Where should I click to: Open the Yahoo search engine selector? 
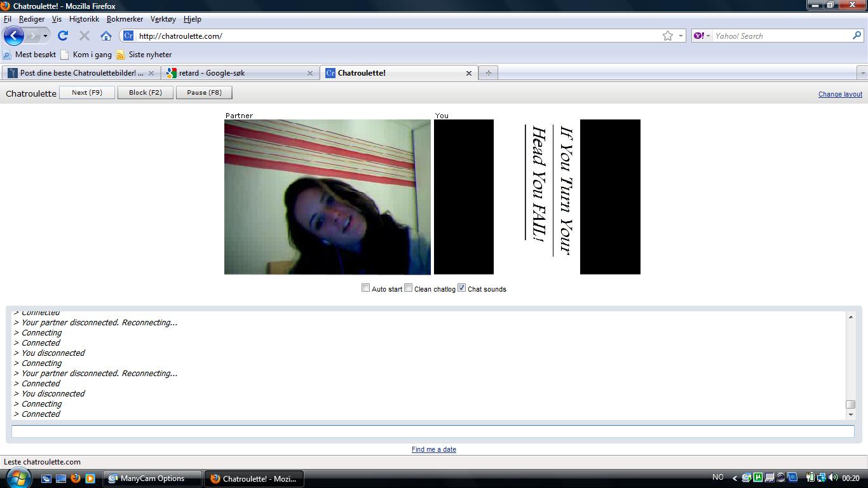click(702, 36)
